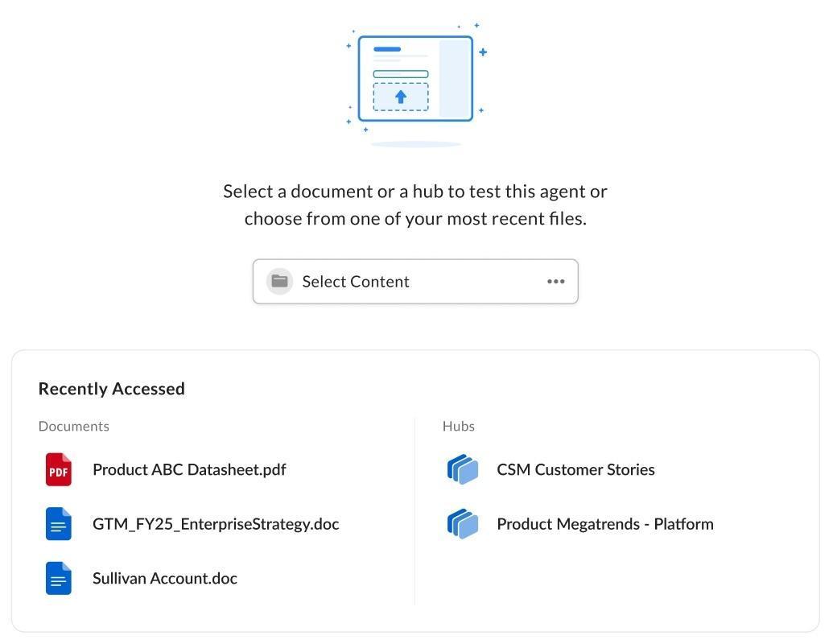Select GTM_FY25_EnterpriseStrategy.doc file name

click(x=216, y=524)
